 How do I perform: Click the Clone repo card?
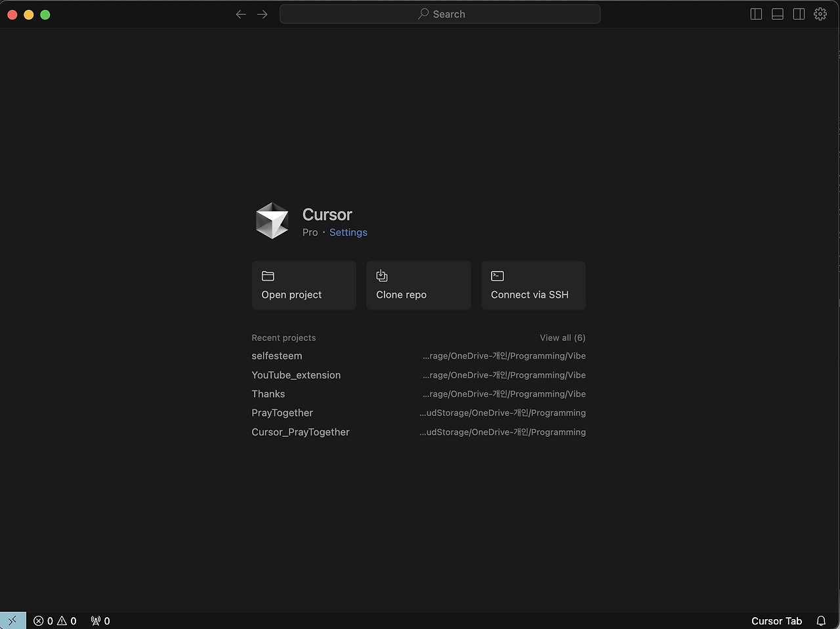419,285
